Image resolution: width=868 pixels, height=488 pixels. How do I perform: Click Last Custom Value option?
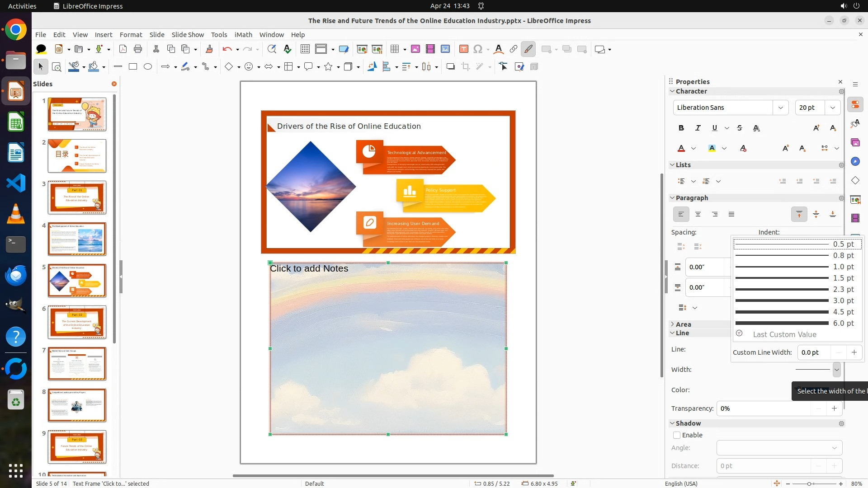[x=784, y=335]
